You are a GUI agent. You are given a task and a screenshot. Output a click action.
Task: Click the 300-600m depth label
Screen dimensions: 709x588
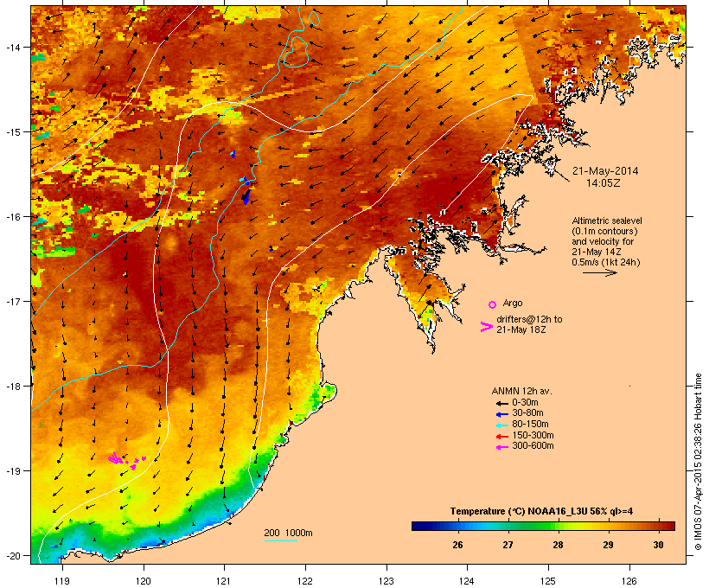click(x=533, y=446)
